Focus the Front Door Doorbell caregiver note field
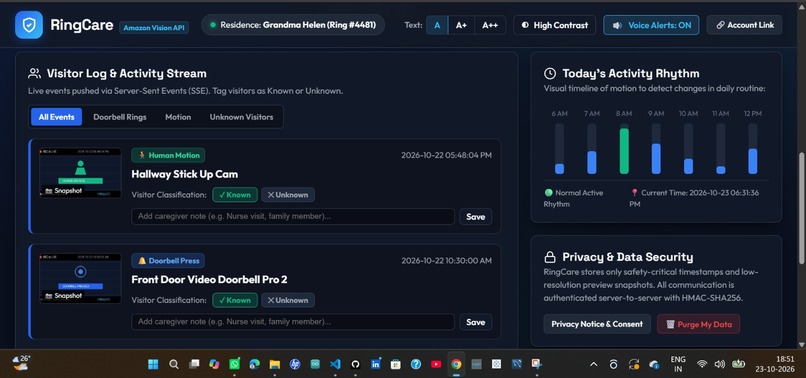This screenshot has height=378, width=806. [293, 322]
